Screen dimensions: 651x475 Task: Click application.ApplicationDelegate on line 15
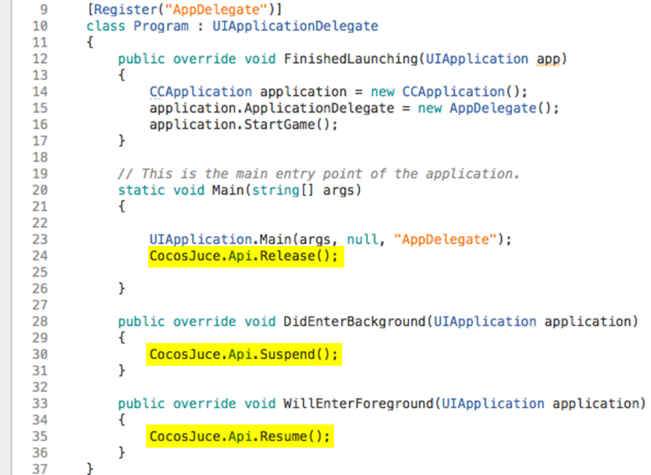[272, 108]
